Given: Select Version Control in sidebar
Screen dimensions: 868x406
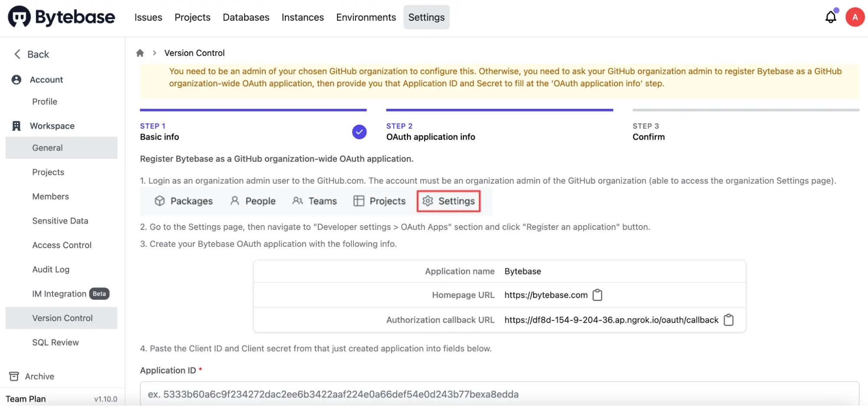Looking at the screenshot, I should point(61,318).
